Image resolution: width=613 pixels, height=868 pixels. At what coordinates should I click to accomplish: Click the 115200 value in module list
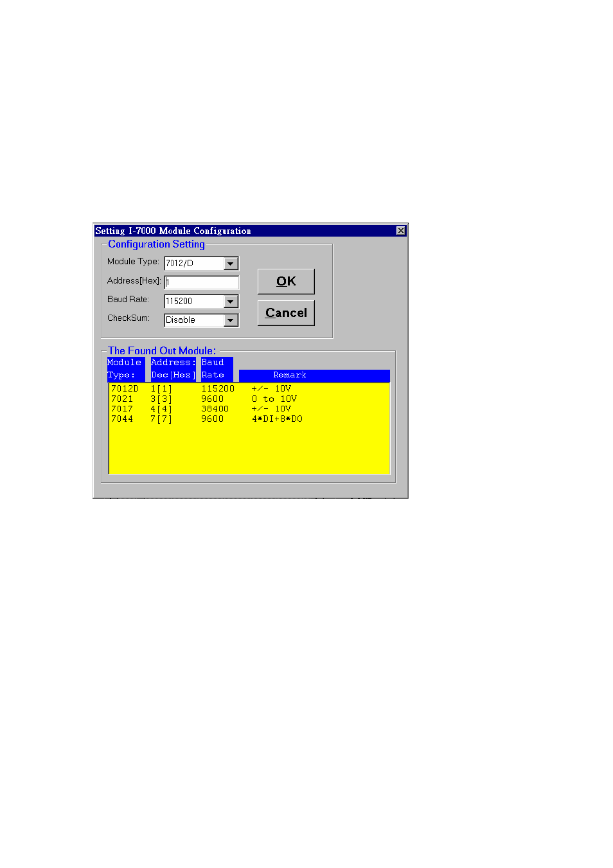tap(218, 389)
